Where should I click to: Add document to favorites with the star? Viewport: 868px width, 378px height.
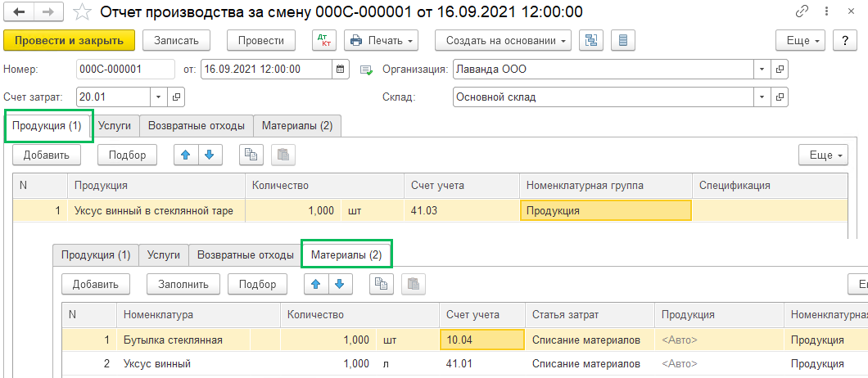pos(83,11)
